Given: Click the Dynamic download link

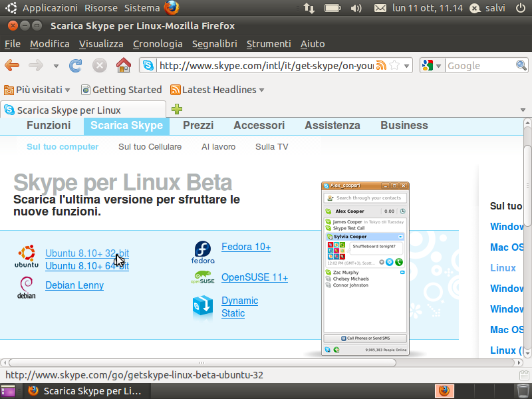Looking at the screenshot, I should pyautogui.click(x=240, y=301).
